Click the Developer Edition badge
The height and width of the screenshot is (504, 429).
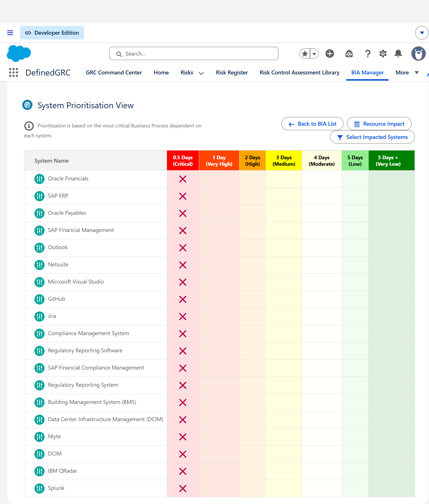[x=52, y=33]
